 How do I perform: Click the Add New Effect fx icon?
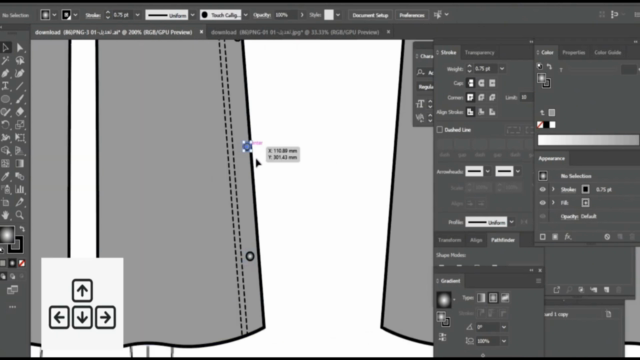568,237
